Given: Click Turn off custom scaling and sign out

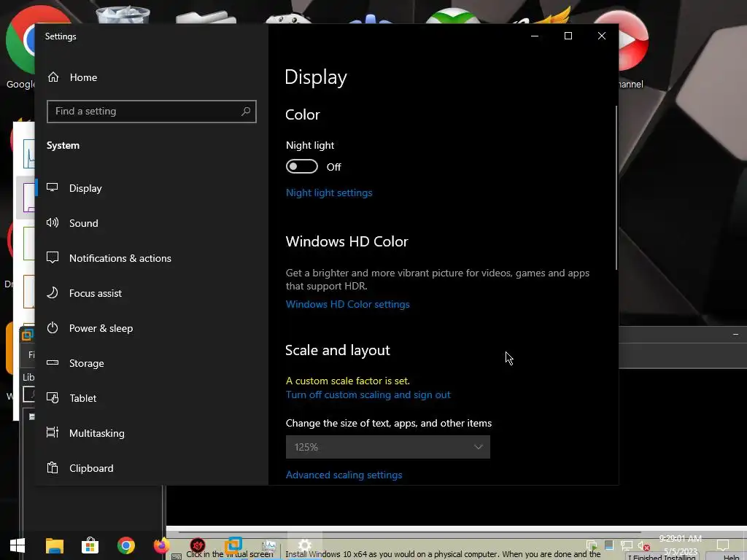Looking at the screenshot, I should [x=368, y=394].
